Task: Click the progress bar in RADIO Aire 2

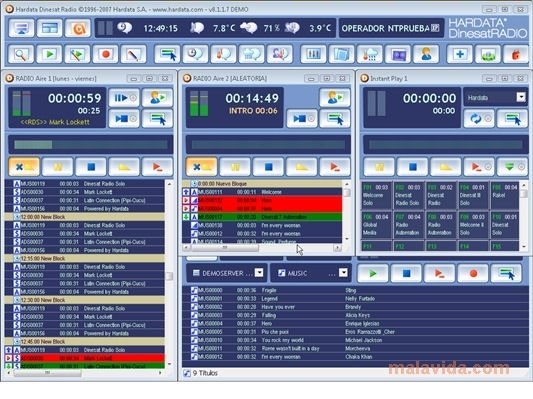Action: [x=268, y=145]
